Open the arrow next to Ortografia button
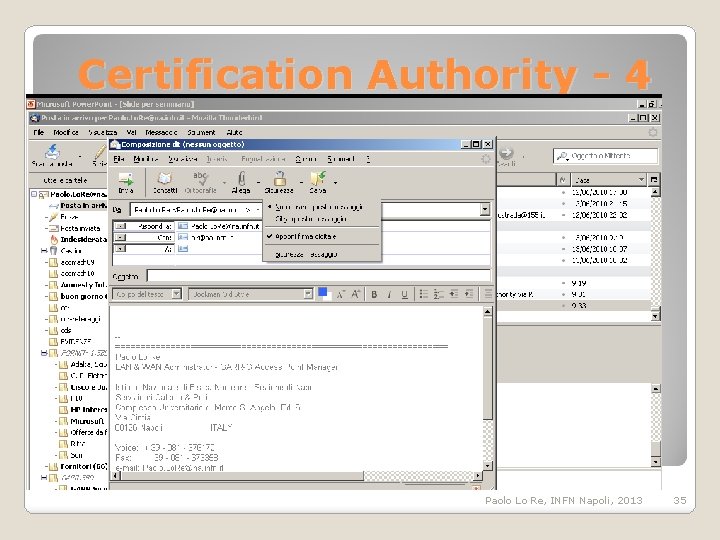Screen dimensions: 720x540 (225, 182)
